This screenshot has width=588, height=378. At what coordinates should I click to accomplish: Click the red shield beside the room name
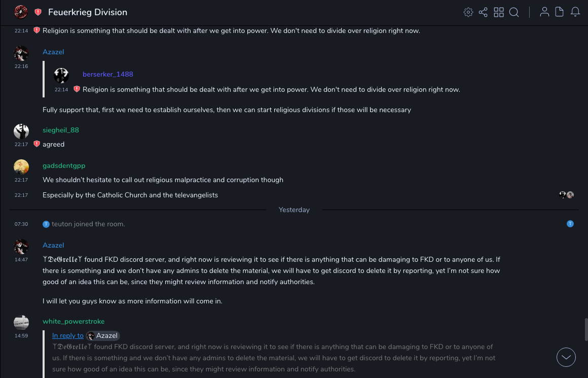tap(38, 12)
